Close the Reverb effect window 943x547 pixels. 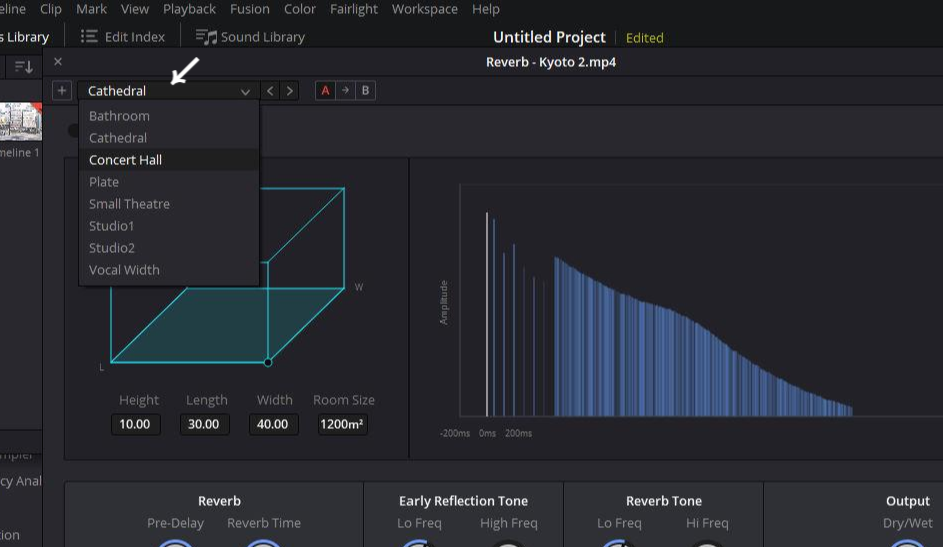pos(58,61)
